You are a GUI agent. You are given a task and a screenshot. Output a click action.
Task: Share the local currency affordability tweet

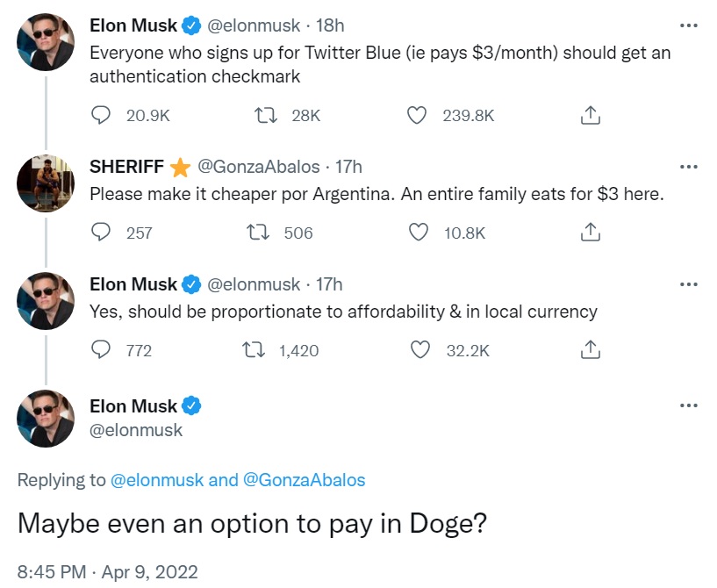click(x=591, y=349)
